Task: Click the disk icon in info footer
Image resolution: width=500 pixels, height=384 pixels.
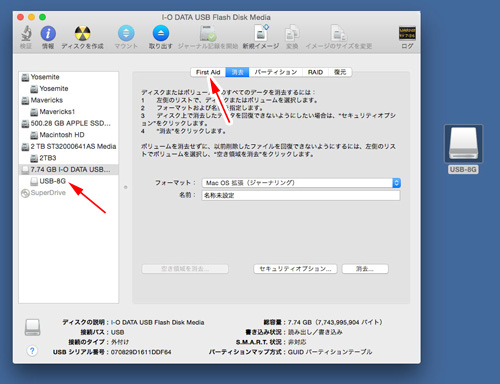Action: click(x=32, y=327)
